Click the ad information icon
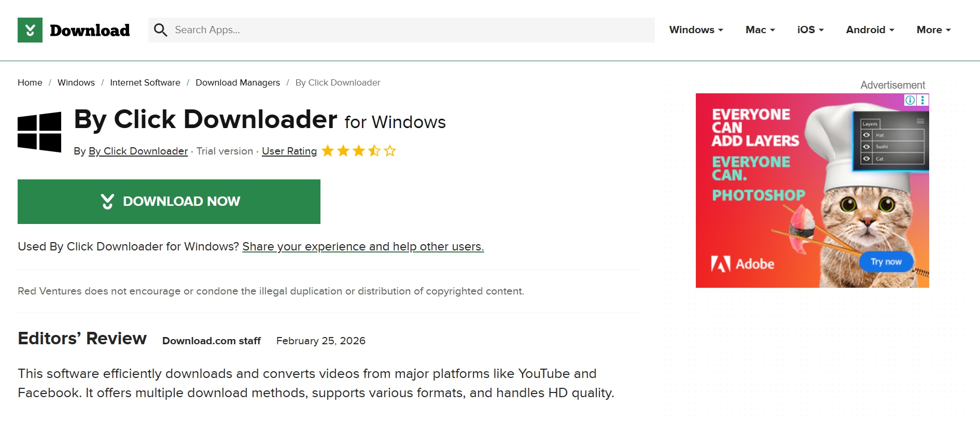 pyautogui.click(x=910, y=100)
